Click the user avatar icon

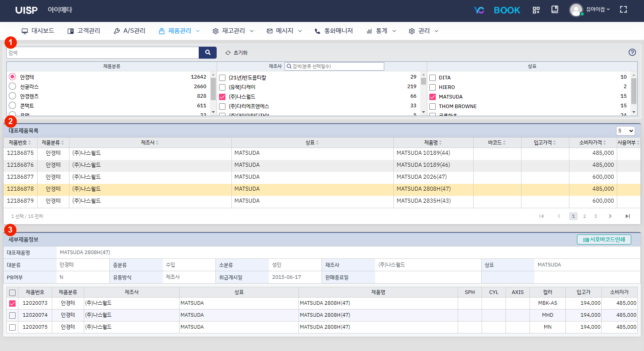[576, 10]
